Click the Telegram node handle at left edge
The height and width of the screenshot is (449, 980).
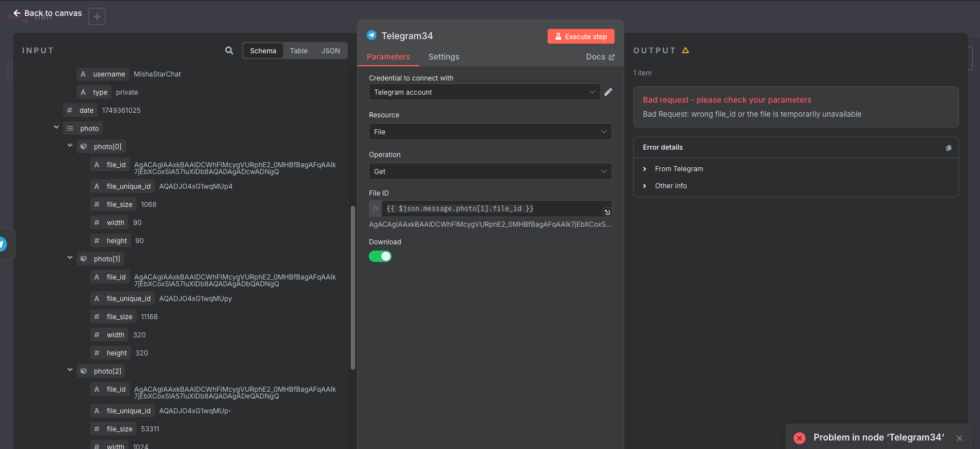click(x=3, y=244)
